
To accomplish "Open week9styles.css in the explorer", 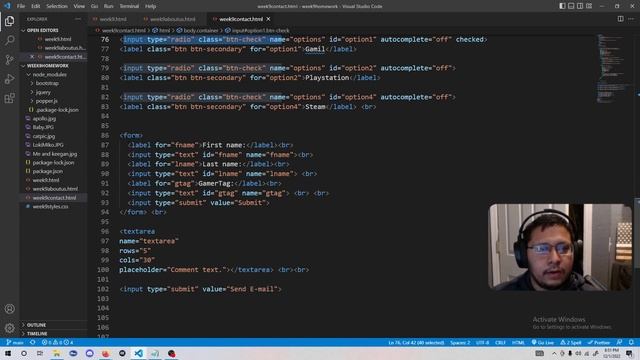I will click(50, 207).
